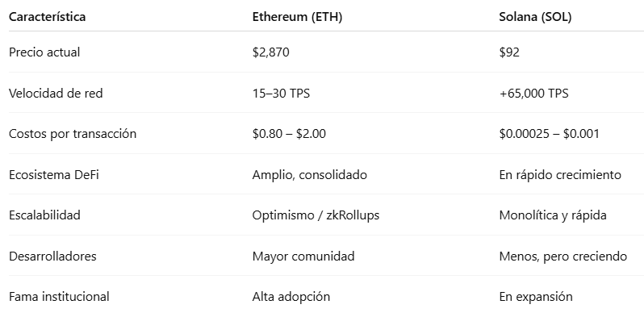Viewport: 644px width, 317px height.
Task: Select the Costos por transacción label
Action: (73, 134)
